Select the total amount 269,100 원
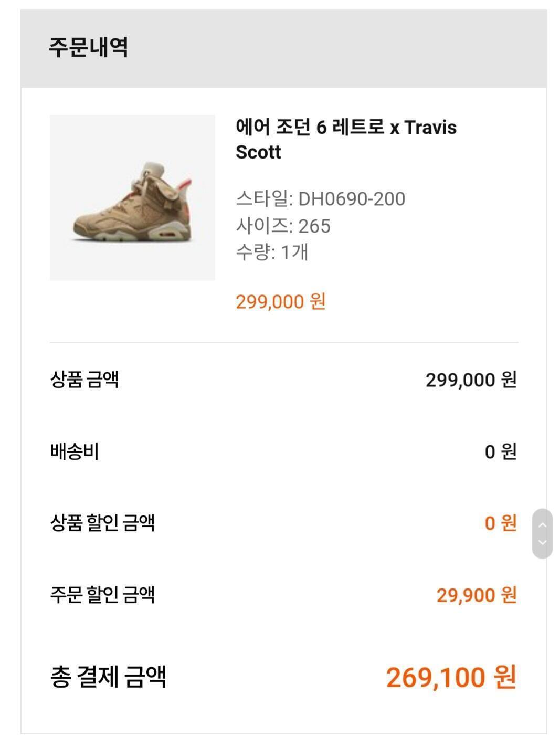The width and height of the screenshot is (560, 747). tap(451, 677)
